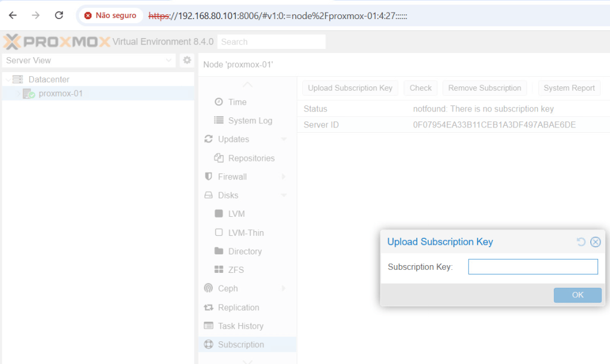Open the ZFS disks page
The width and height of the screenshot is (610, 364).
tap(236, 270)
